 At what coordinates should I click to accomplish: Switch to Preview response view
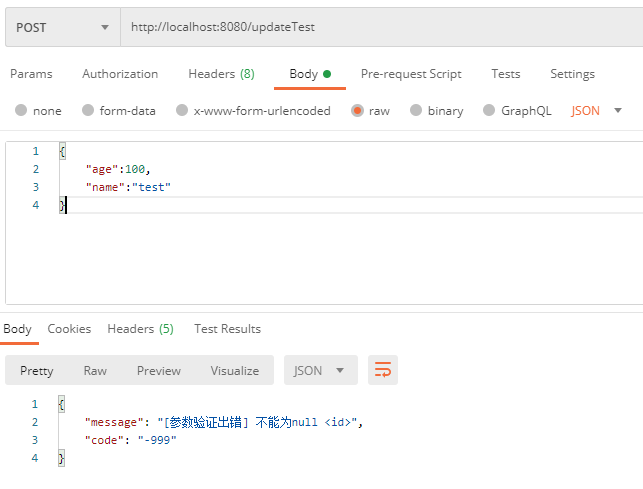pos(159,370)
